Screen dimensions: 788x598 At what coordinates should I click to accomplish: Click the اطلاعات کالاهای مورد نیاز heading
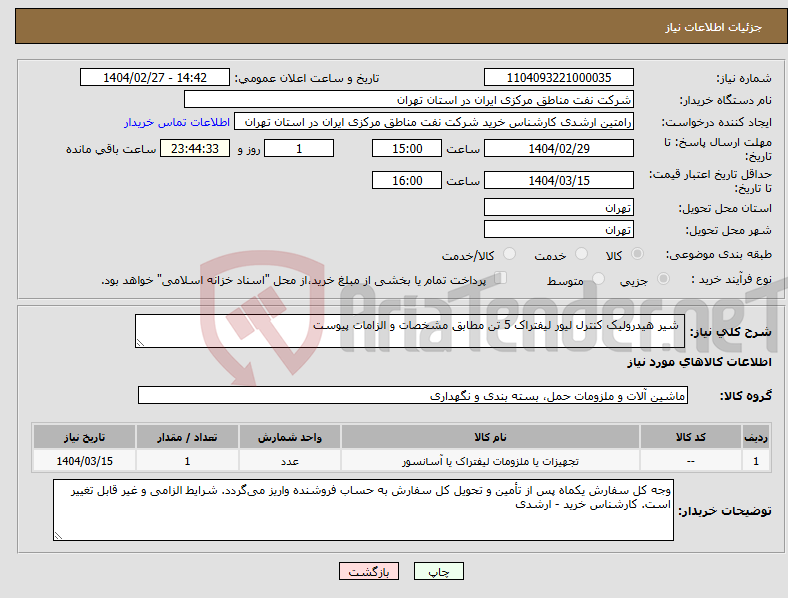click(699, 362)
